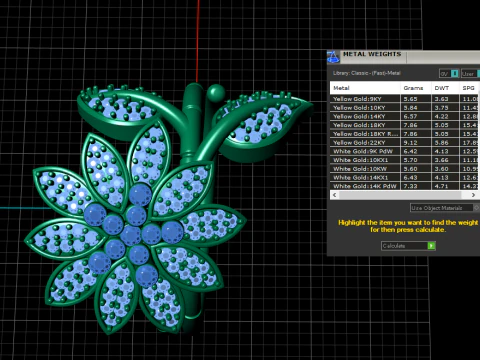The width and height of the screenshot is (480, 360).
Task: Click the Metal Weights scale icon
Action: point(333,57)
